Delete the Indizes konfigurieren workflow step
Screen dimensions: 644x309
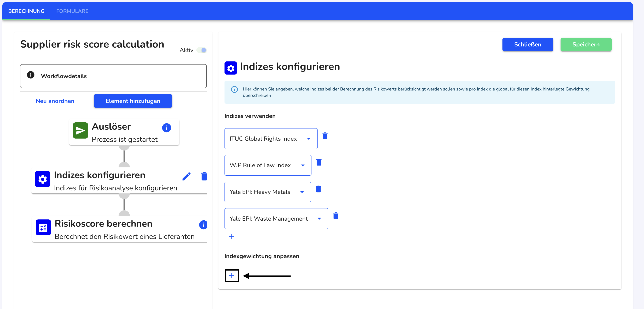[204, 176]
